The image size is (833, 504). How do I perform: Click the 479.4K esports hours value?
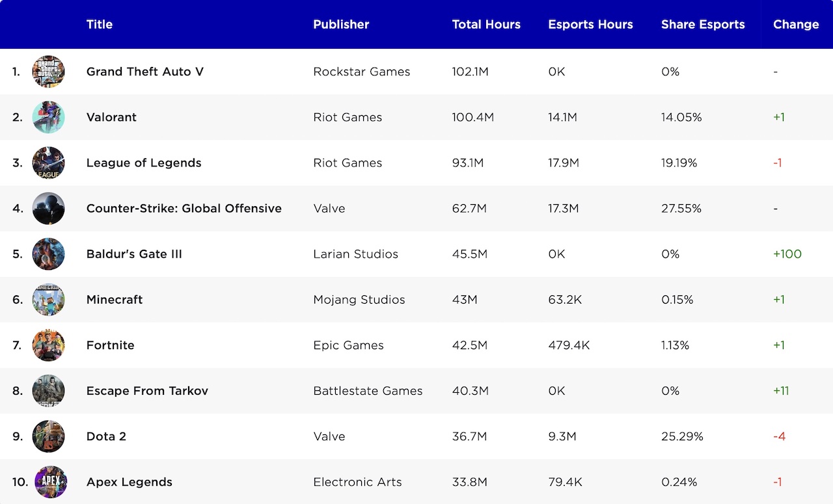[569, 345]
